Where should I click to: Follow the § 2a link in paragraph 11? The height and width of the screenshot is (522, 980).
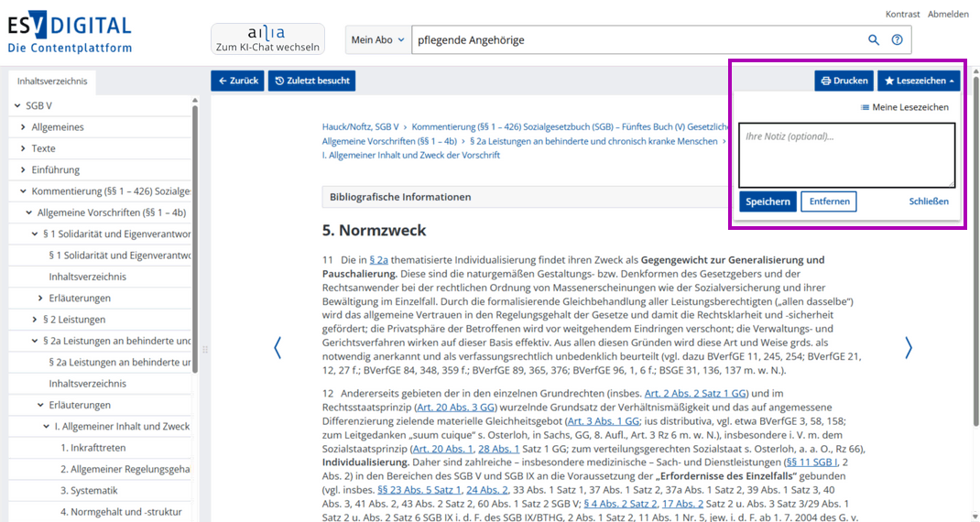coord(379,260)
